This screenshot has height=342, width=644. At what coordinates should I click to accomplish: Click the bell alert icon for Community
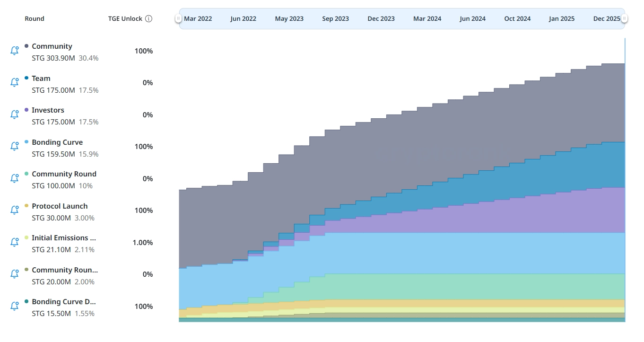pos(14,51)
